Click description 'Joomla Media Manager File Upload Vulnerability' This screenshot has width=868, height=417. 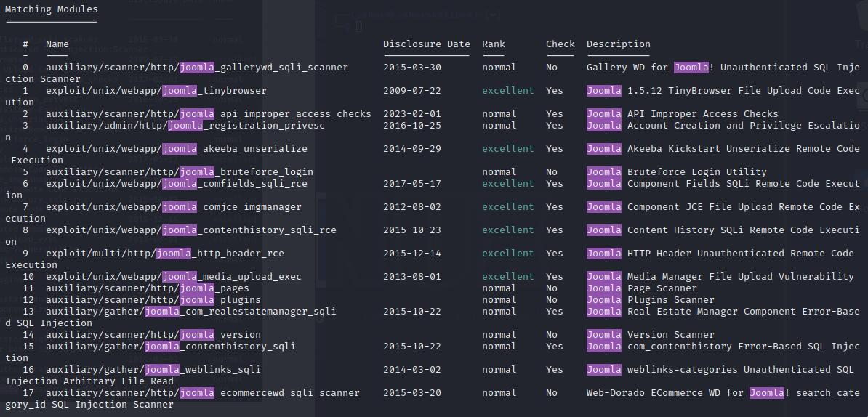[x=720, y=277]
